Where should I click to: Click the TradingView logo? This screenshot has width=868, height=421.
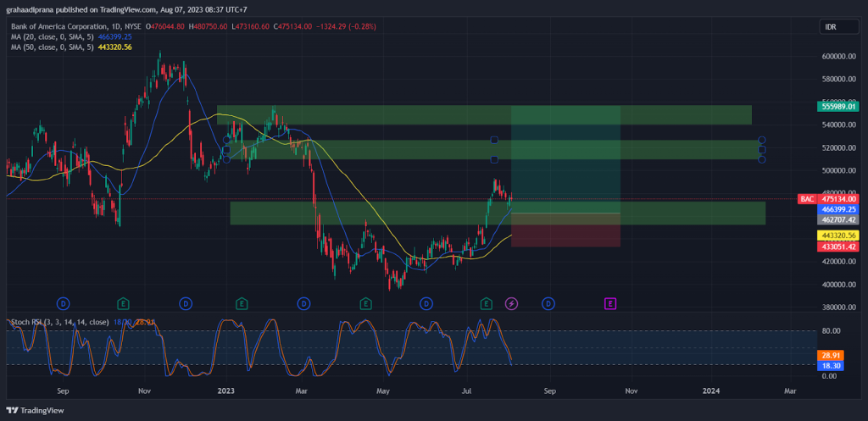pos(36,411)
